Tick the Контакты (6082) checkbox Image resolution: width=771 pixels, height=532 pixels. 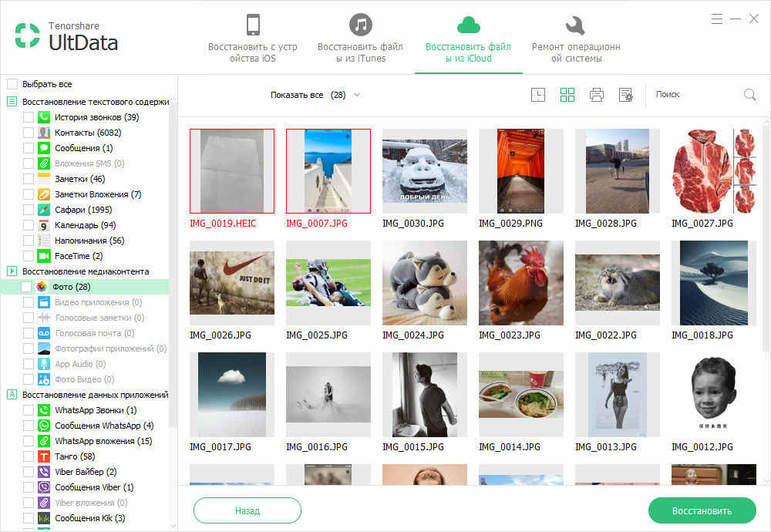pyautogui.click(x=29, y=133)
